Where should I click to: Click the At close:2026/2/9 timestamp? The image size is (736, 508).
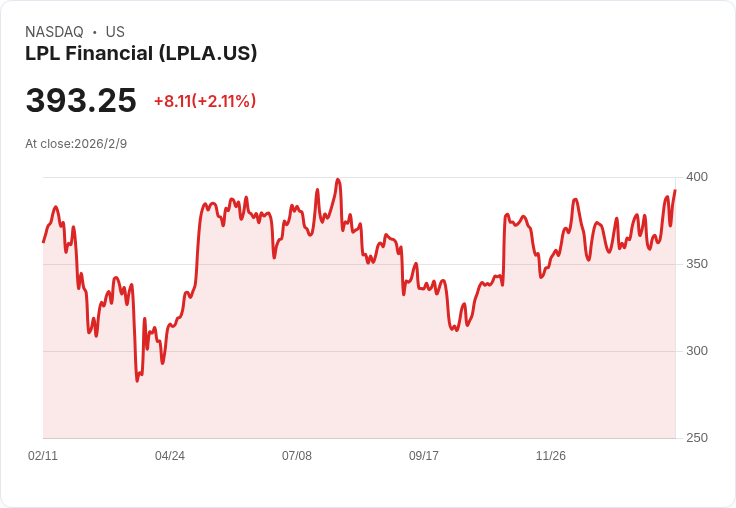[x=76, y=144]
